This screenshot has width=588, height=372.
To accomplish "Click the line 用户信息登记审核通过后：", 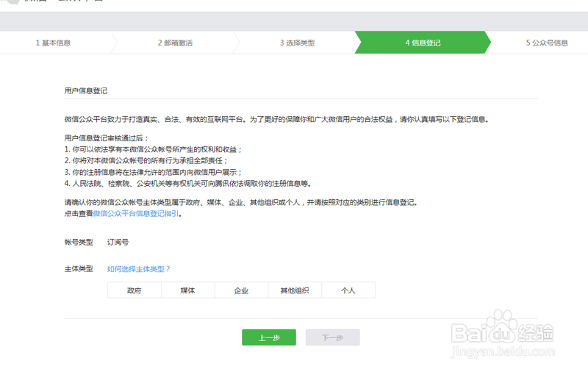I will [107, 138].
